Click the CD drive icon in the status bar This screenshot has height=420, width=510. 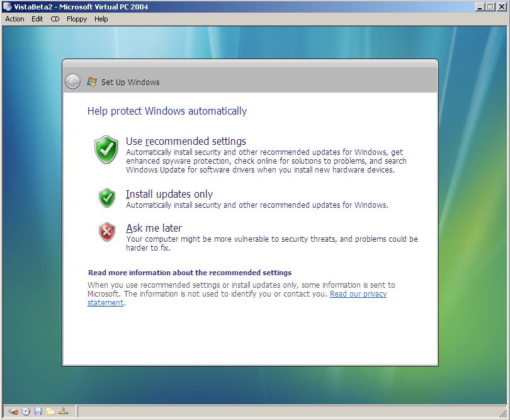(x=26, y=412)
